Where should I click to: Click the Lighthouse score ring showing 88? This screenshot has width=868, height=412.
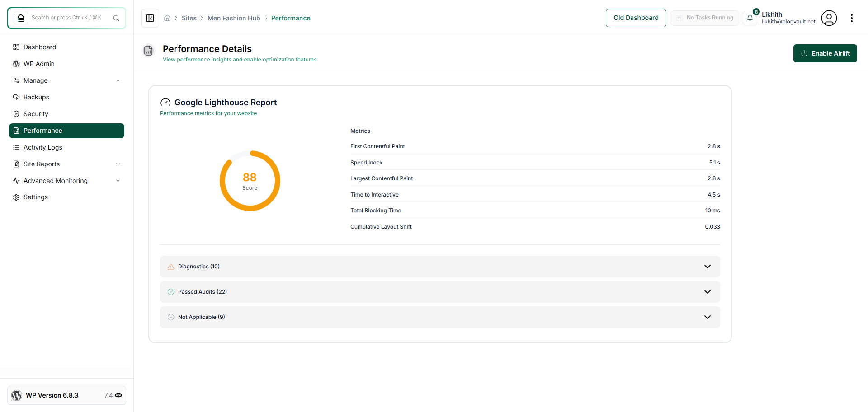pos(250,181)
